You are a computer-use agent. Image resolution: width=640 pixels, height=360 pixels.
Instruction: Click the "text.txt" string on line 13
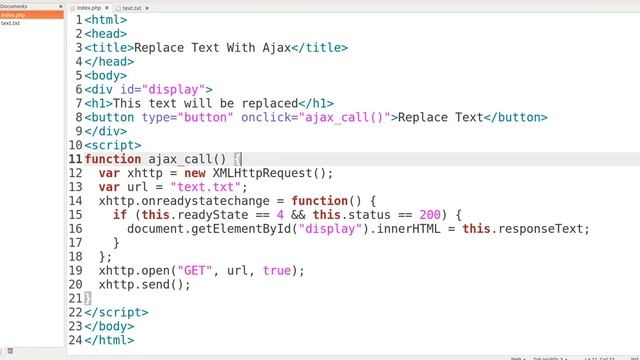click(205, 187)
